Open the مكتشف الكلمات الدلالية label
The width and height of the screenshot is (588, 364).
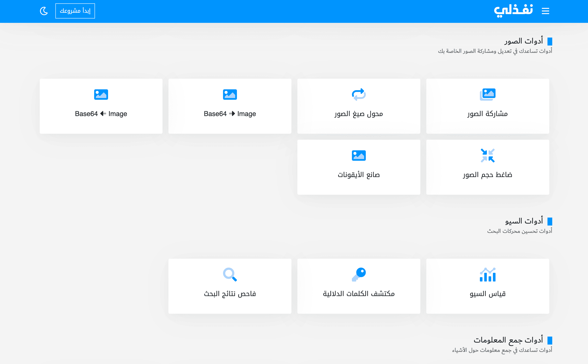click(x=359, y=294)
